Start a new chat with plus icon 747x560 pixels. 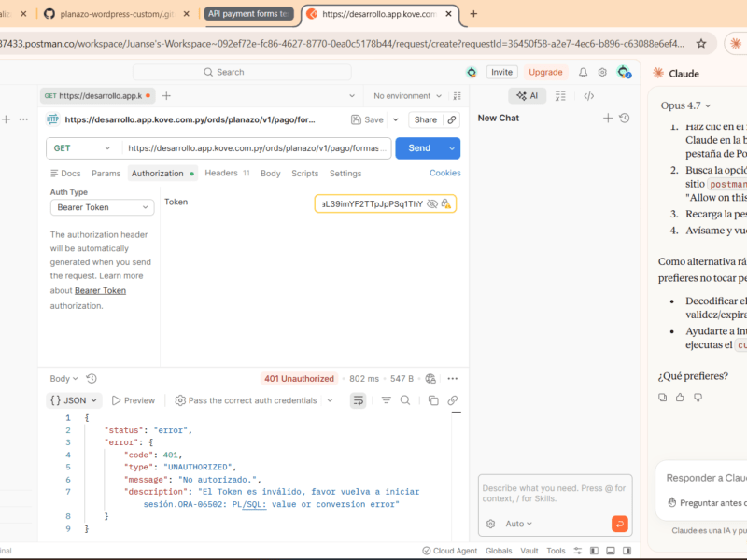(x=608, y=119)
